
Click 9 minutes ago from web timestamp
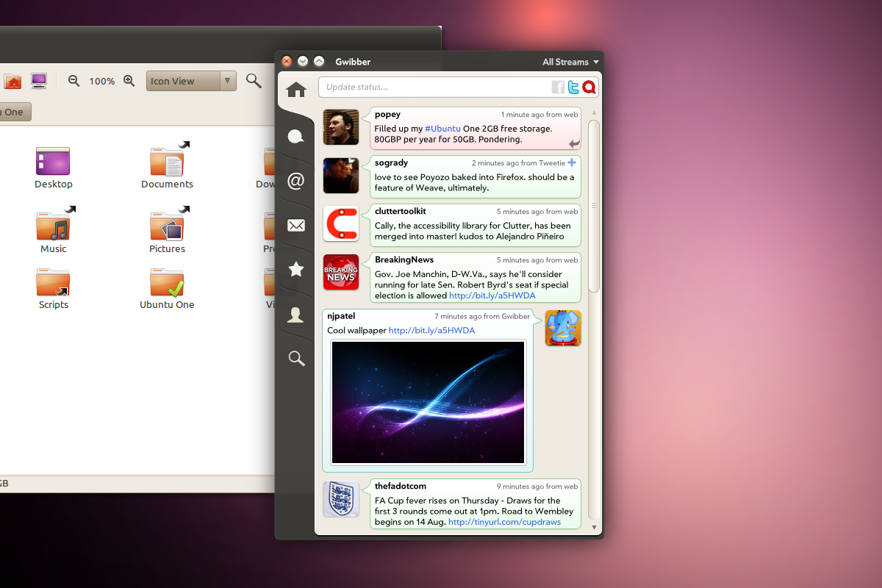point(537,487)
